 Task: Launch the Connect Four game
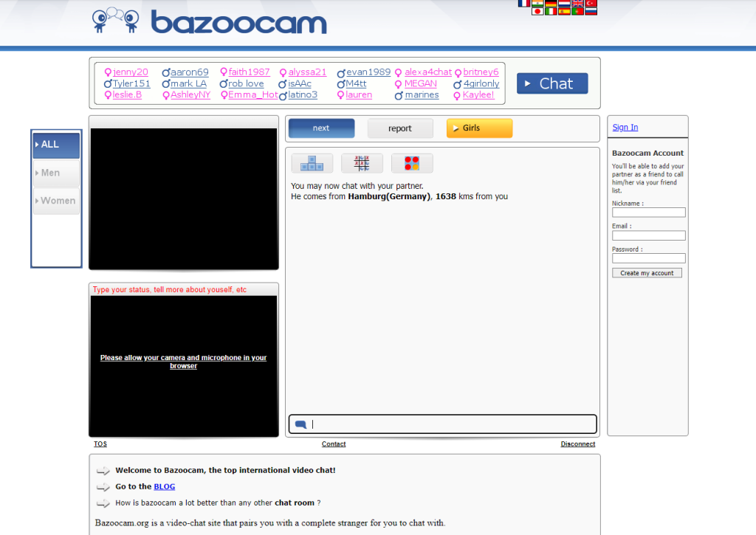(412, 163)
